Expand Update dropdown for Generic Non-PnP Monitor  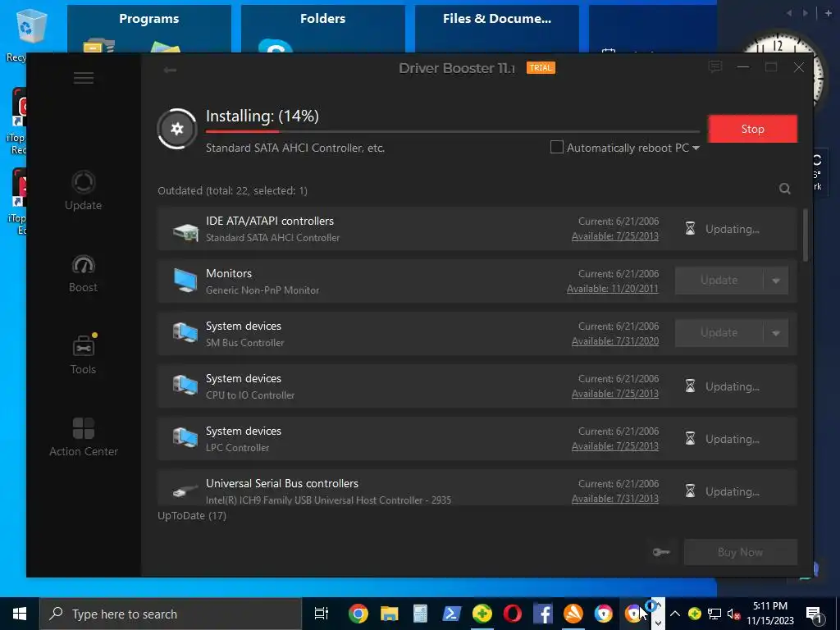tap(776, 281)
